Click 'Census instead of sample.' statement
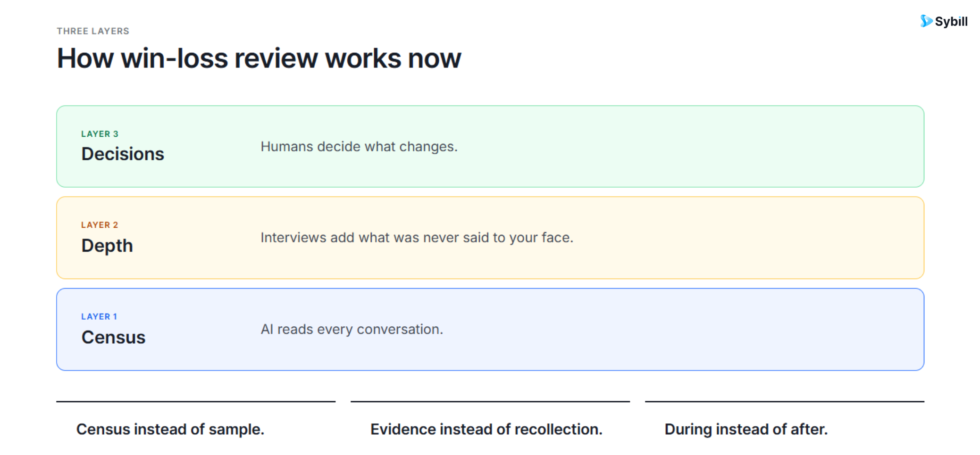The width and height of the screenshot is (980, 455). (170, 429)
